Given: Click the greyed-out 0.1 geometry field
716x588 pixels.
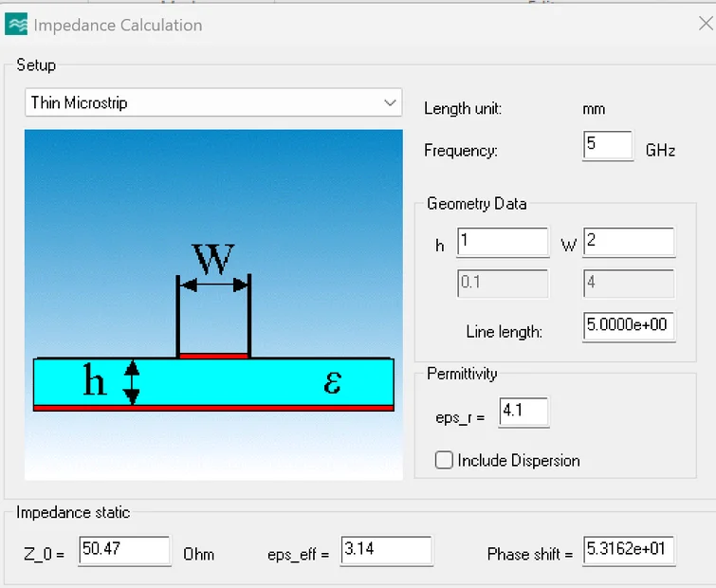Looking at the screenshot, I should (503, 283).
